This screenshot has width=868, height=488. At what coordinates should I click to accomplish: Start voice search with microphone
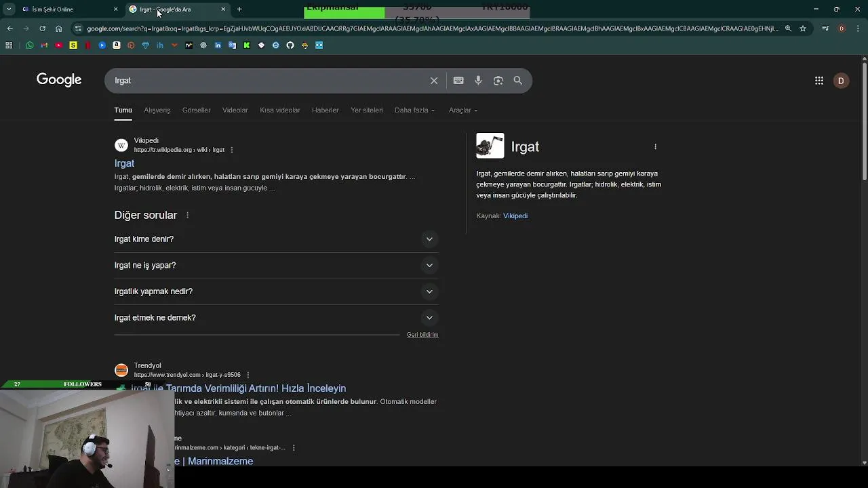(x=478, y=81)
